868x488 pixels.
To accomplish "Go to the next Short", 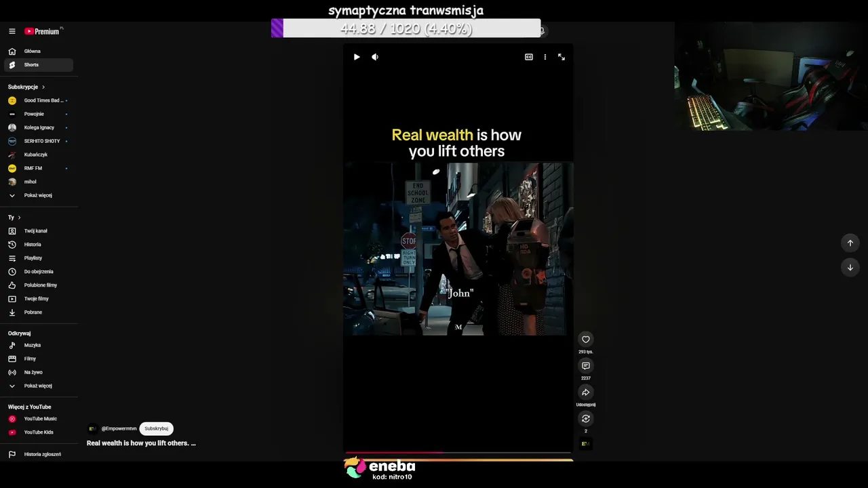I will pyautogui.click(x=850, y=267).
